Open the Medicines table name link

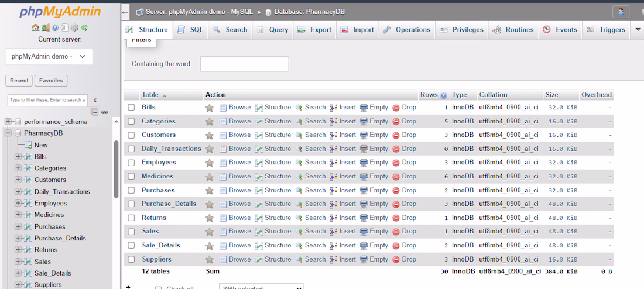(x=157, y=176)
